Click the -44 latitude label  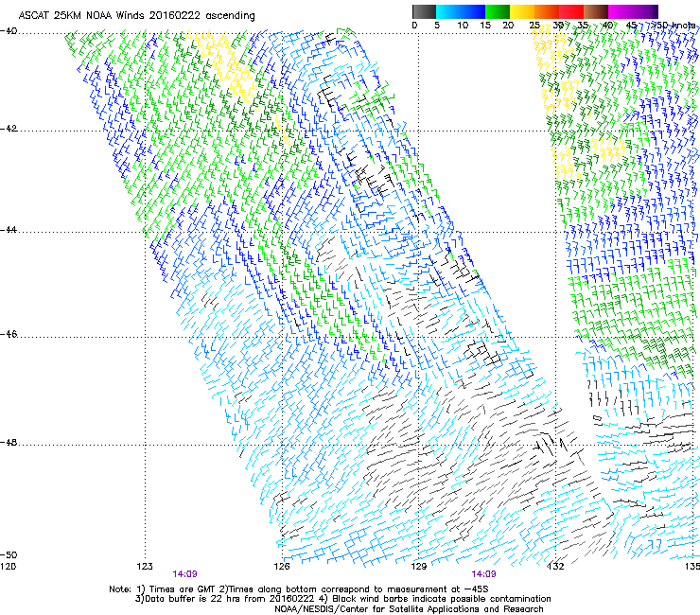tap(9, 230)
